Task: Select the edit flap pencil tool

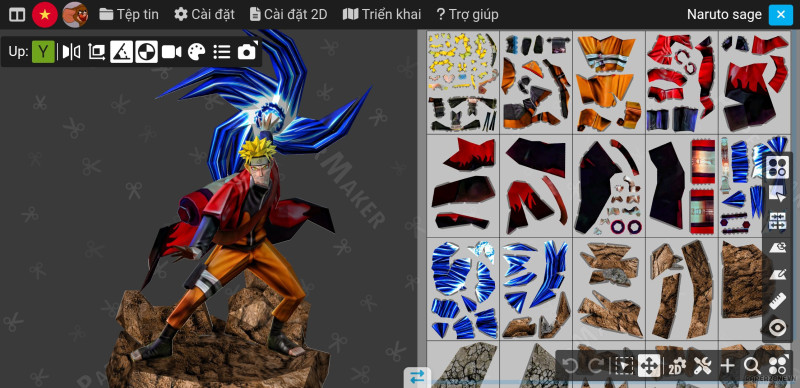Action: pyautogui.click(x=778, y=275)
